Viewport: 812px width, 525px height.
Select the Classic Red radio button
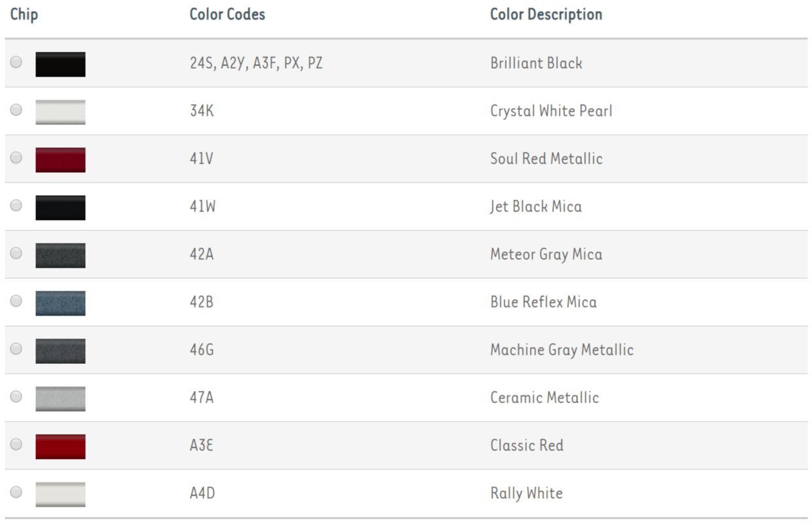point(16,444)
